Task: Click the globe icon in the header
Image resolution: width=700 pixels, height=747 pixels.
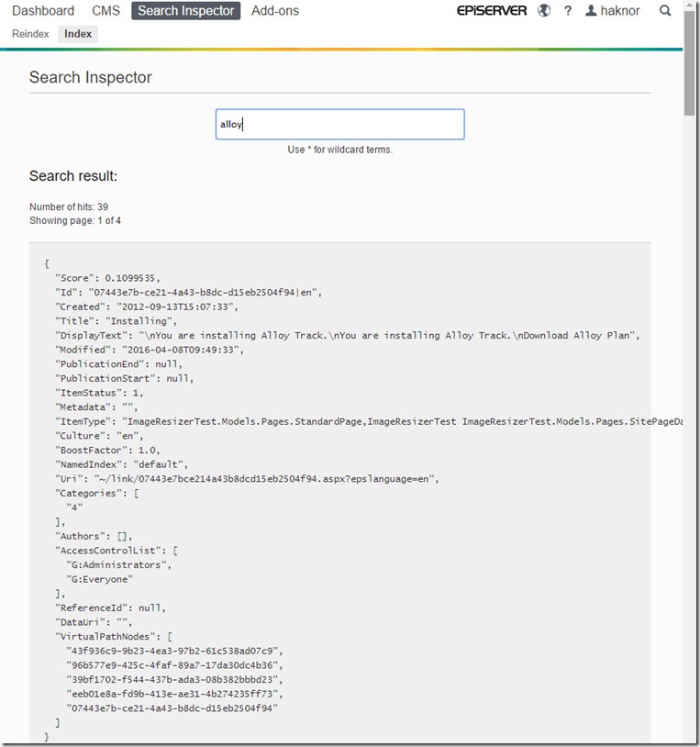Action: pos(544,11)
